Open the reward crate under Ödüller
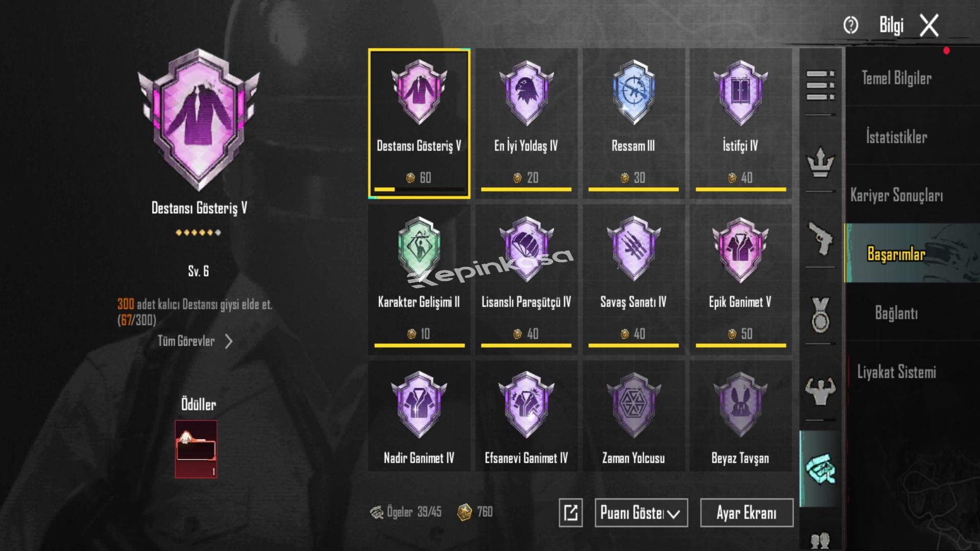 (x=196, y=449)
